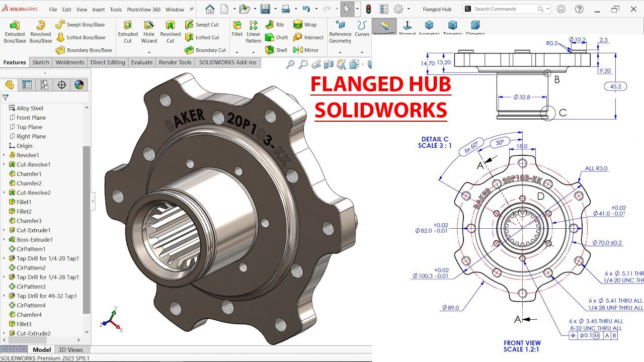
Task: Expand Tap Drill for #8-32 Tap1
Action: 4,296
